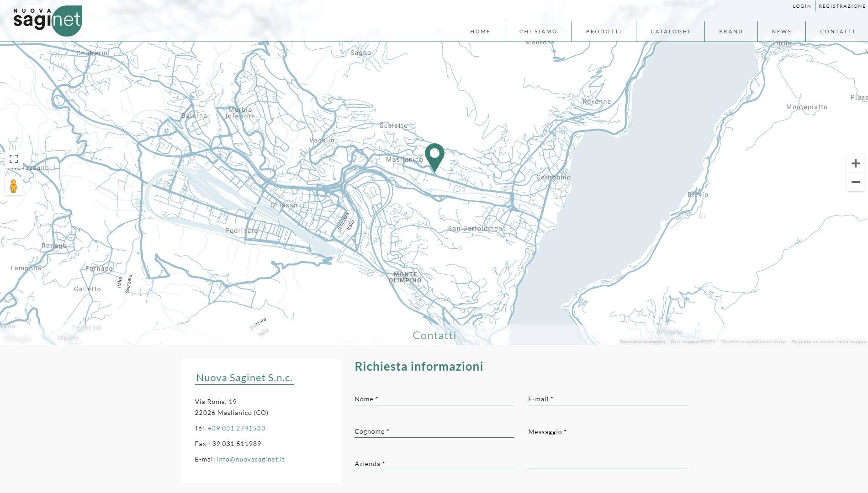Click the info@nuovasaginet.it email link

point(250,459)
